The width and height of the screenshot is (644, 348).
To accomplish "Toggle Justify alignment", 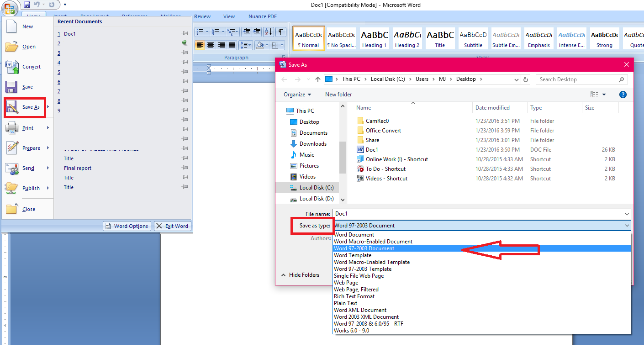I will tap(232, 45).
